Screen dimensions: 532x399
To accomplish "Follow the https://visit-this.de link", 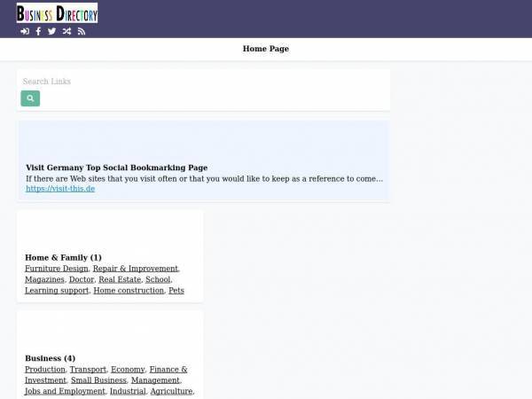I will coord(60,189).
